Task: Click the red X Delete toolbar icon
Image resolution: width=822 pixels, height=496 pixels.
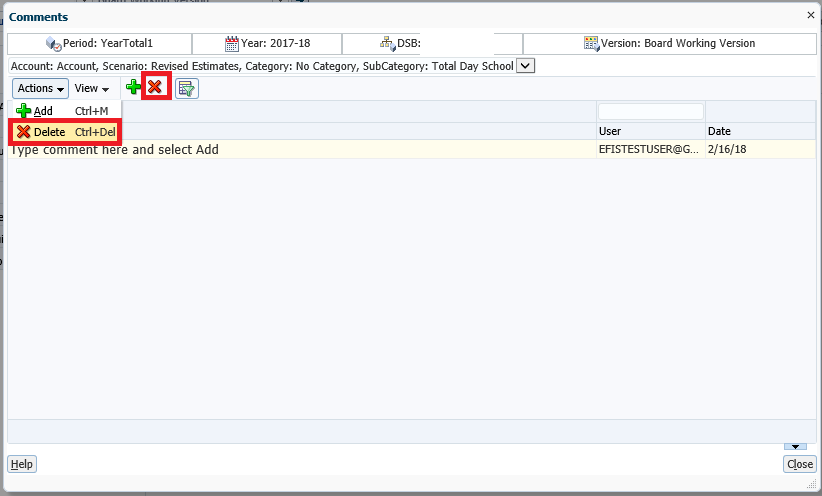Action: point(155,88)
